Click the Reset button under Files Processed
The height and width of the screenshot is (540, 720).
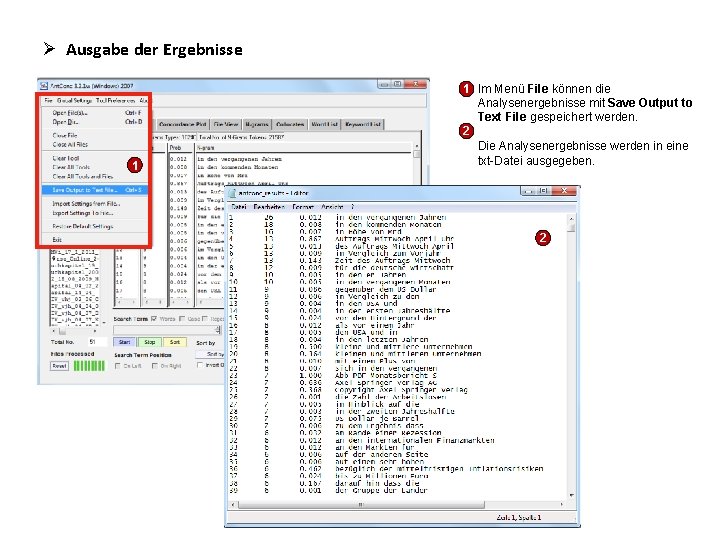click(59, 366)
